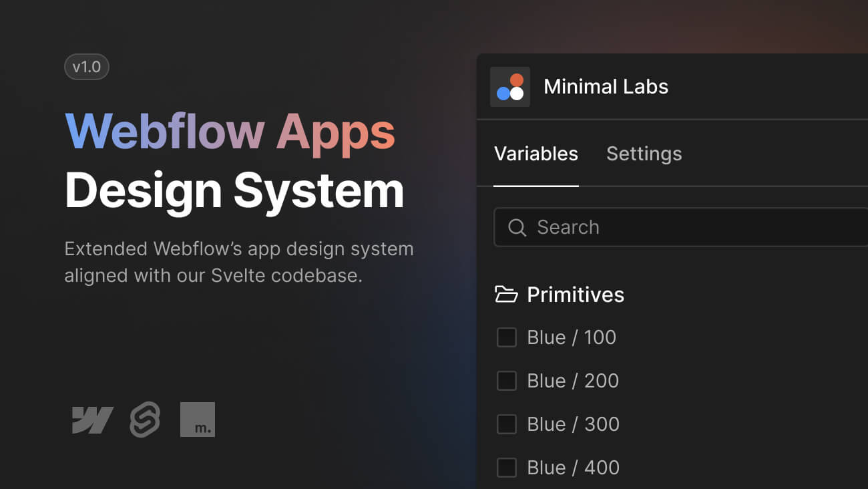This screenshot has height=489, width=868.
Task: Switch to the Settings tab
Action: [644, 154]
